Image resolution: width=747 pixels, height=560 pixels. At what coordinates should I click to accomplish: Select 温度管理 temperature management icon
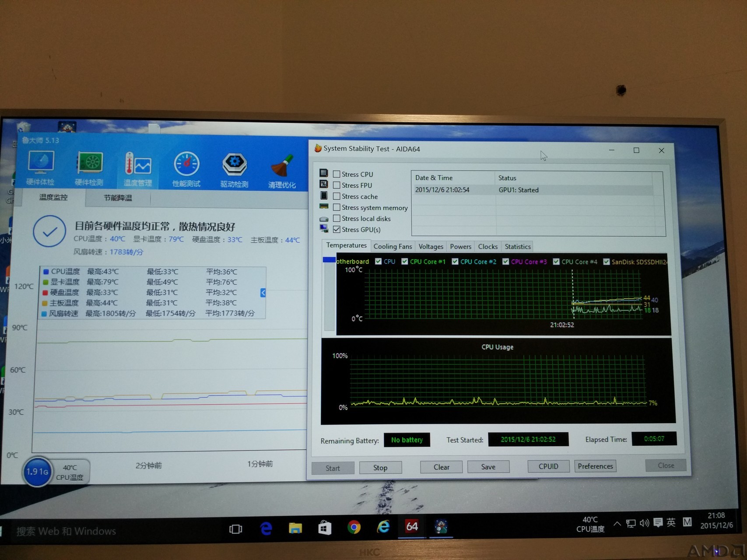137,170
